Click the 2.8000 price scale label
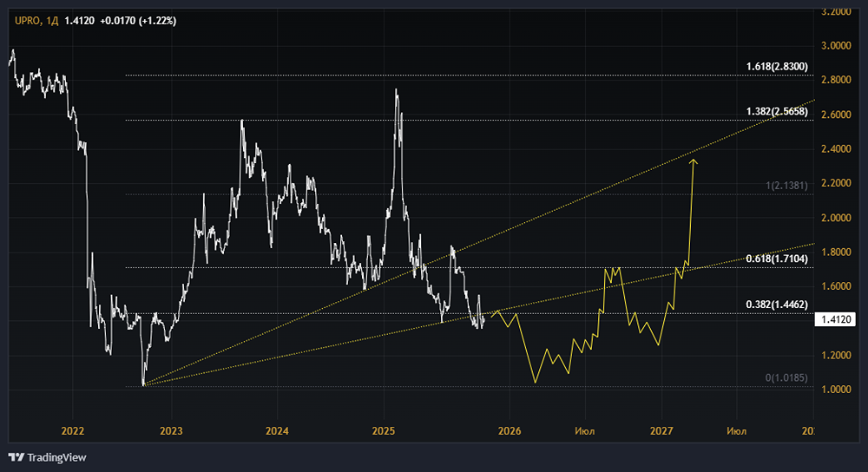Viewport: 868px width, 472px height. pyautogui.click(x=836, y=80)
